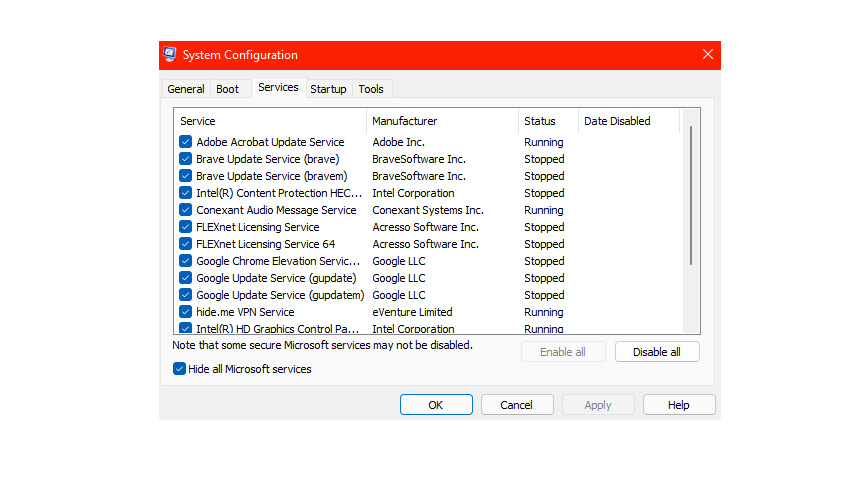Screen dimensions: 856x482
Task: Uncheck FLEXnet Licensing Service 64 checkbox
Action: (x=186, y=243)
